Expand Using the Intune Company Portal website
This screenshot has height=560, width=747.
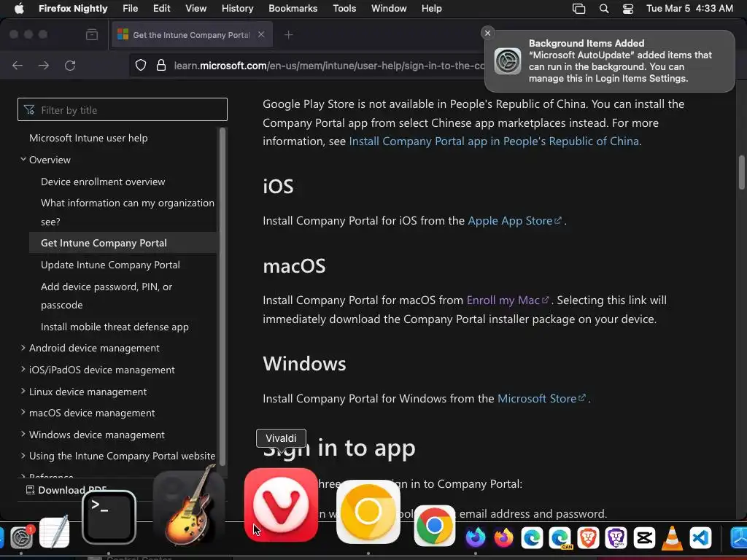tap(23, 455)
